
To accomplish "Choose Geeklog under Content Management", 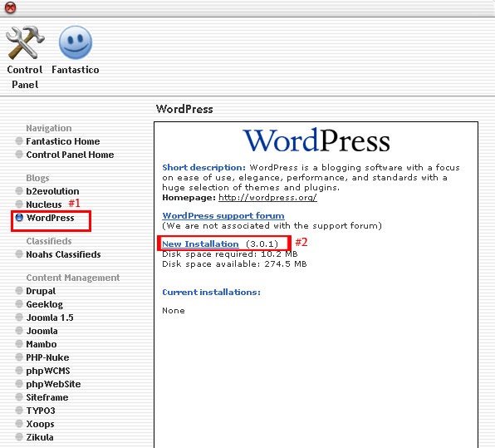I will [45, 304].
